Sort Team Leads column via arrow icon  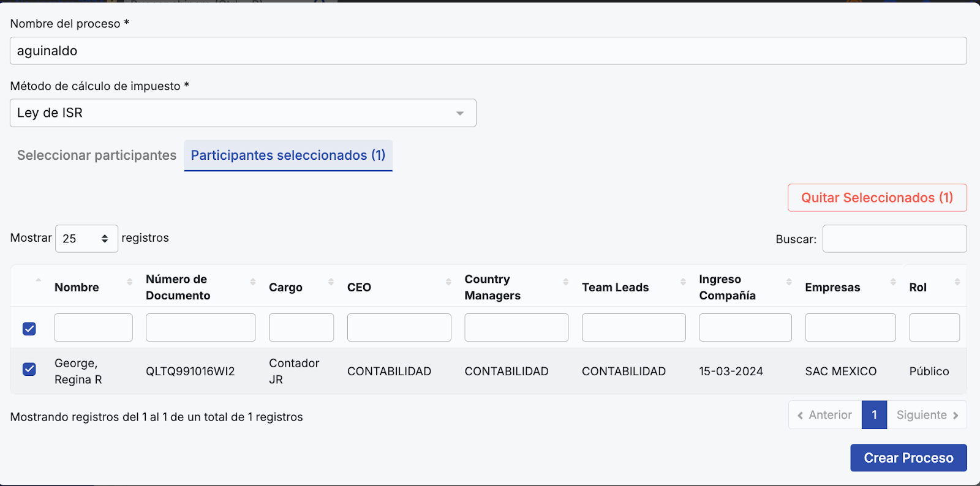click(x=683, y=282)
